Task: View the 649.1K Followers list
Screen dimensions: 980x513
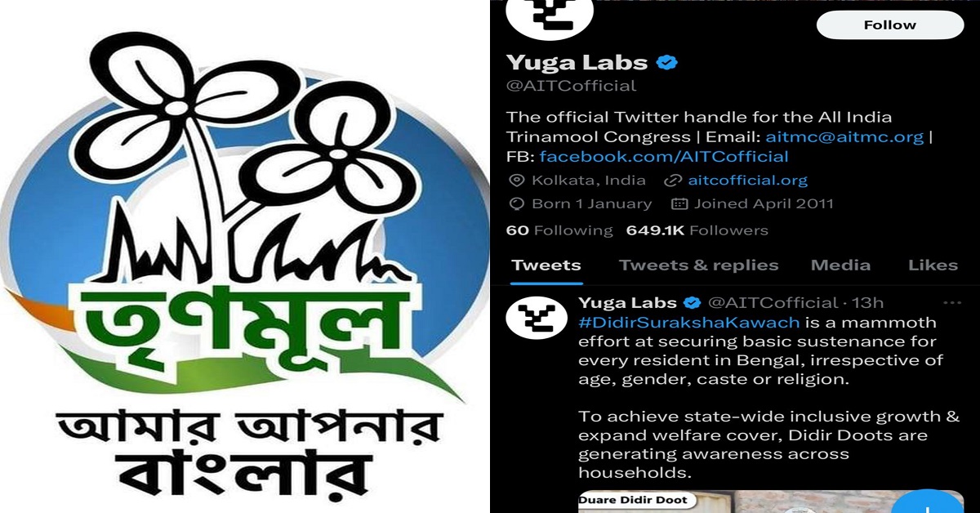Action: tap(697, 230)
